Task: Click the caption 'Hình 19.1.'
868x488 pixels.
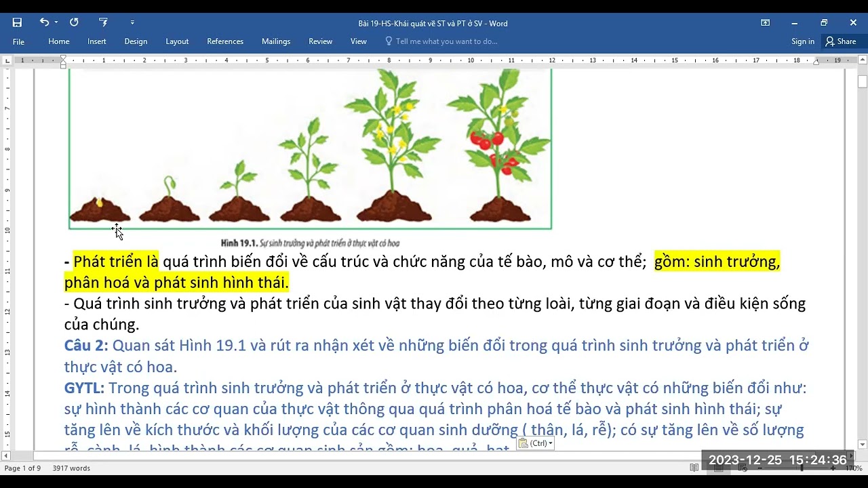Action: 240,243
